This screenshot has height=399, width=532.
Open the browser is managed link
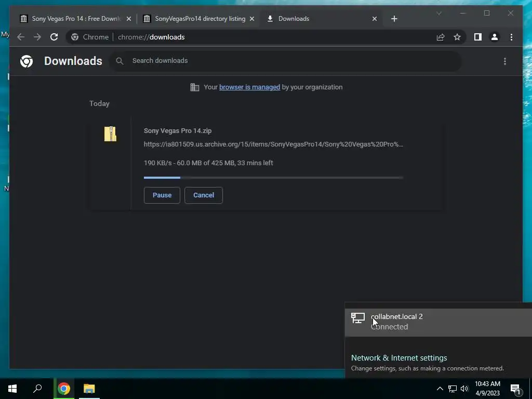(250, 87)
